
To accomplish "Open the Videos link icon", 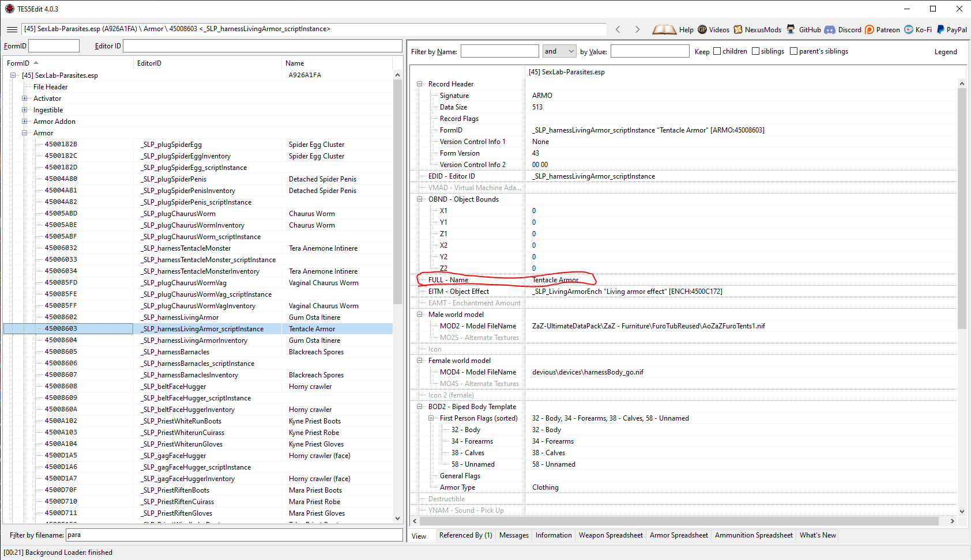I will (x=702, y=29).
